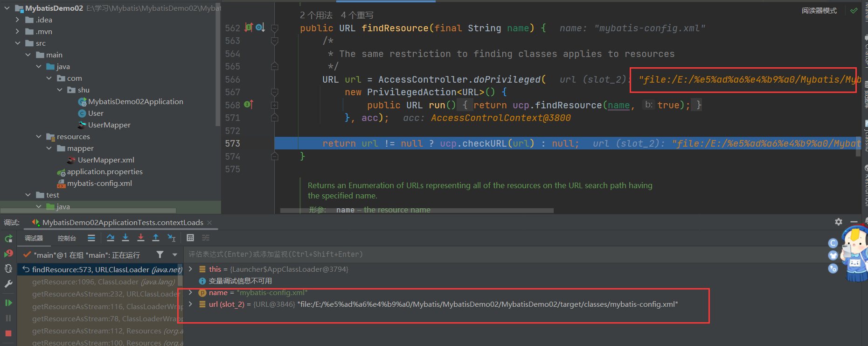Collapse the mapper folder chevron
The image size is (868, 346).
49,148
